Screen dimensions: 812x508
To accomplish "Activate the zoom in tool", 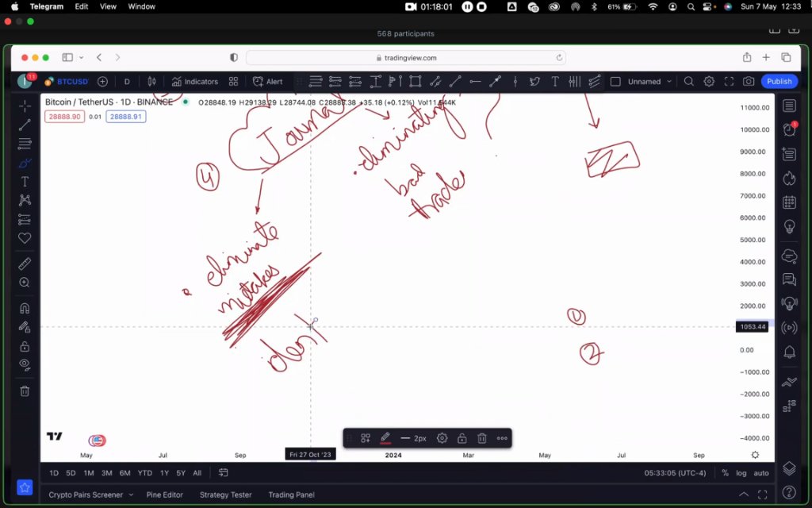I will pyautogui.click(x=25, y=283).
